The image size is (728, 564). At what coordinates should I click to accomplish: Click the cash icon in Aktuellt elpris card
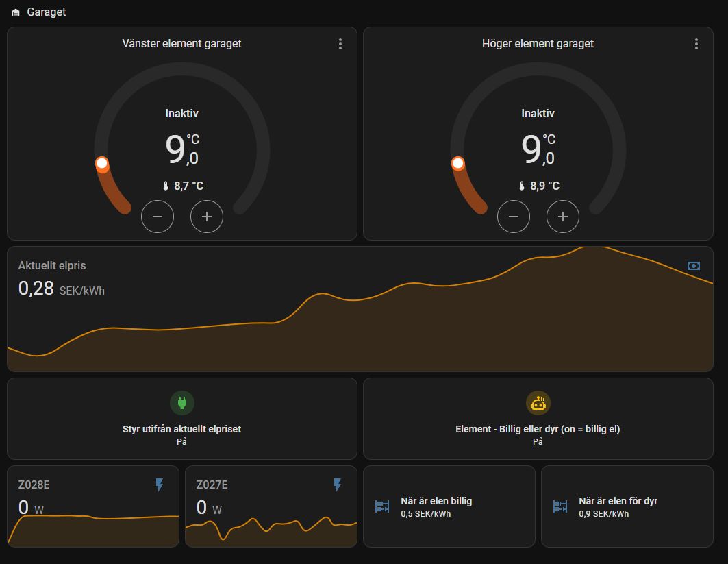click(694, 266)
